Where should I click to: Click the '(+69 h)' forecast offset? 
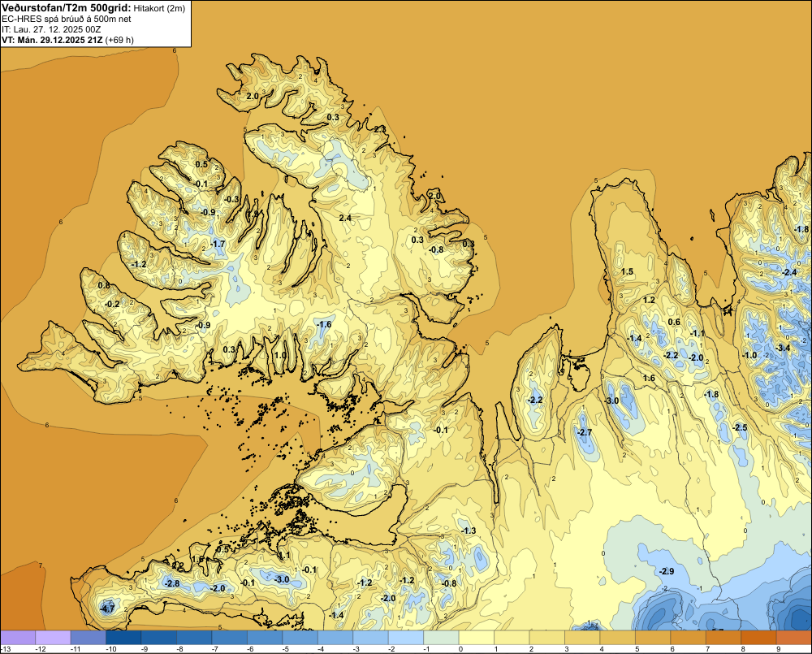(119, 39)
